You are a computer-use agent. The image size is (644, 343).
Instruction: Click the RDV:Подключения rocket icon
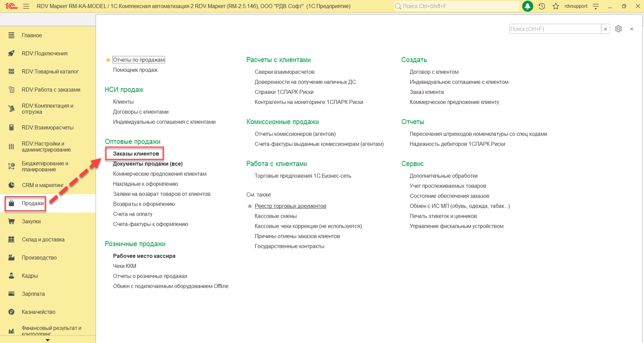coord(11,53)
